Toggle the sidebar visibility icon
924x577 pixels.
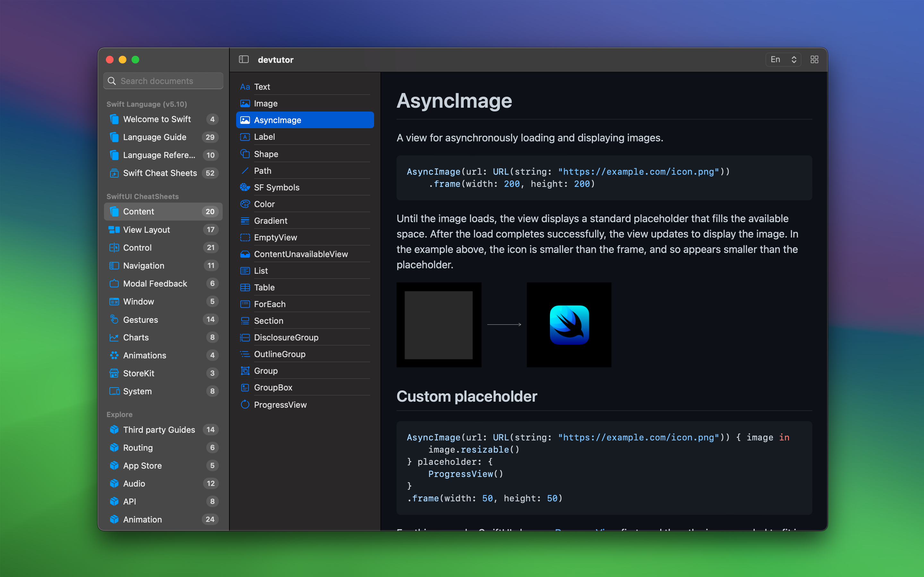point(244,60)
